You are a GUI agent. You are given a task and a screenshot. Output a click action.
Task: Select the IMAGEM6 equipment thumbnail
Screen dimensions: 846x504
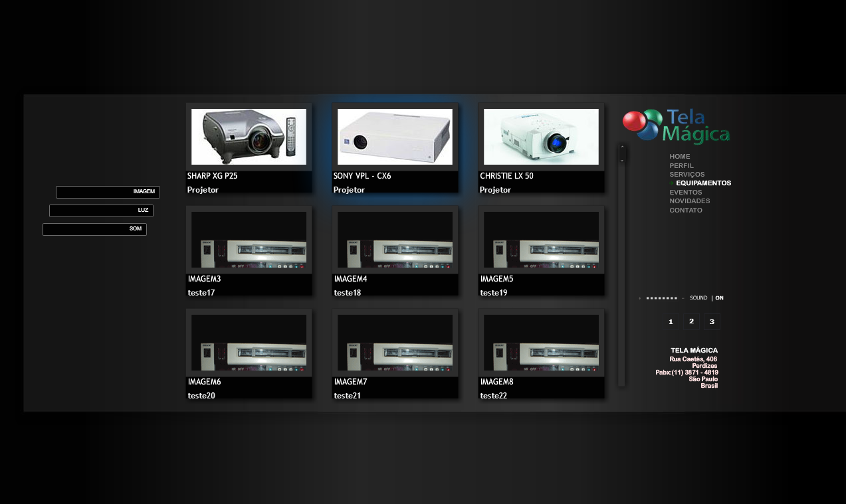click(x=249, y=343)
